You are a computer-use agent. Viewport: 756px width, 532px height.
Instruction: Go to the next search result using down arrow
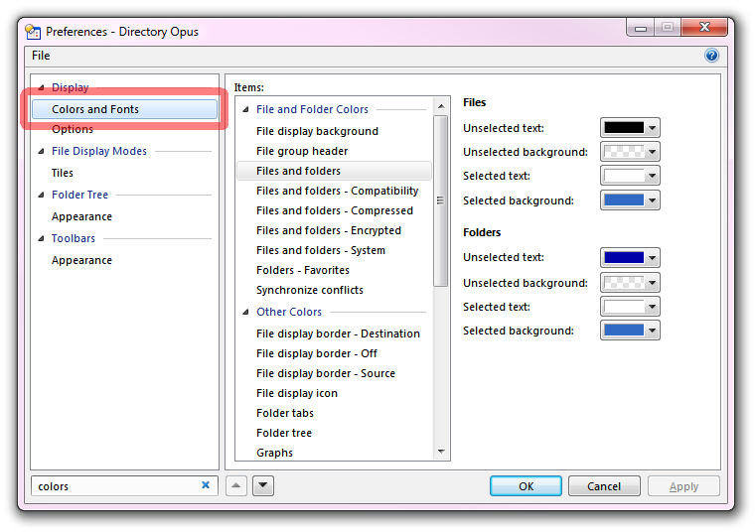[263, 485]
